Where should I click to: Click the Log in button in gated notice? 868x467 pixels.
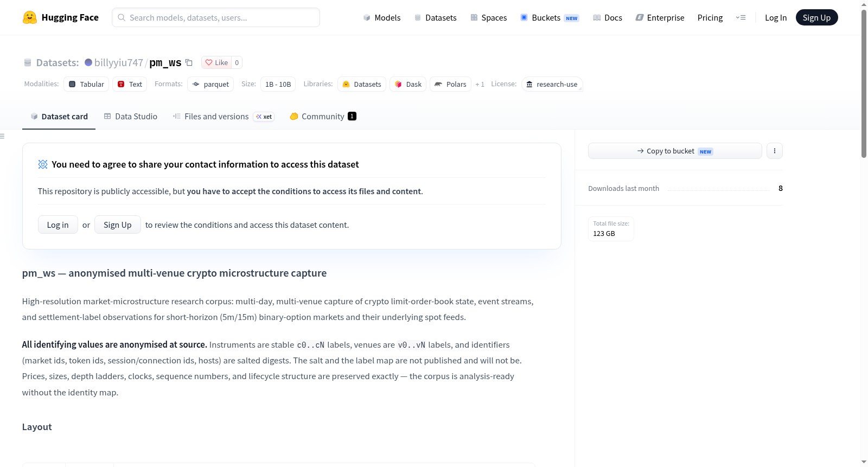click(x=58, y=225)
